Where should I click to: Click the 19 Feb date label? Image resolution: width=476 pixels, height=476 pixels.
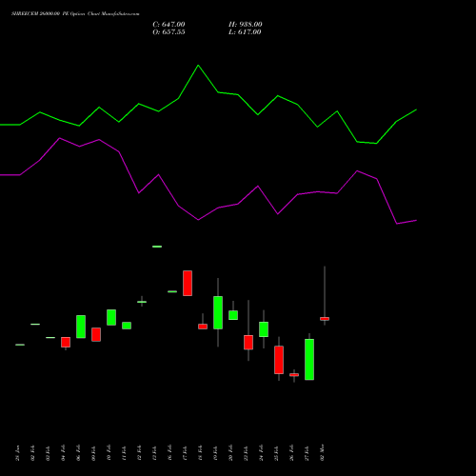[215, 453]
